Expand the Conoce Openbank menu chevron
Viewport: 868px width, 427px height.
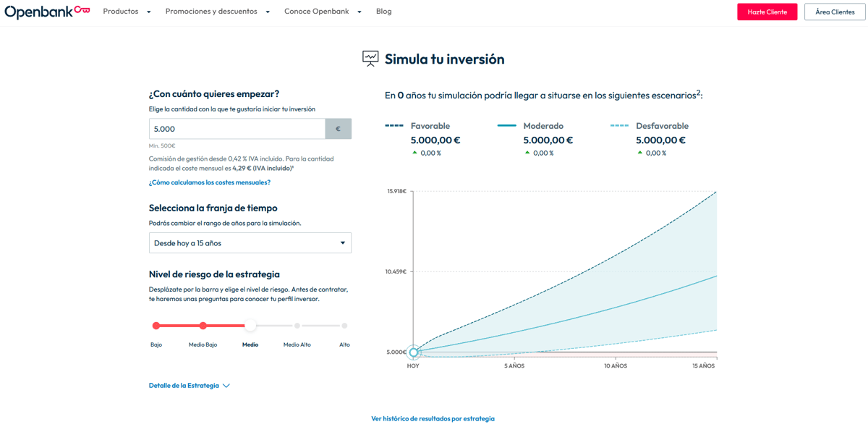(359, 12)
